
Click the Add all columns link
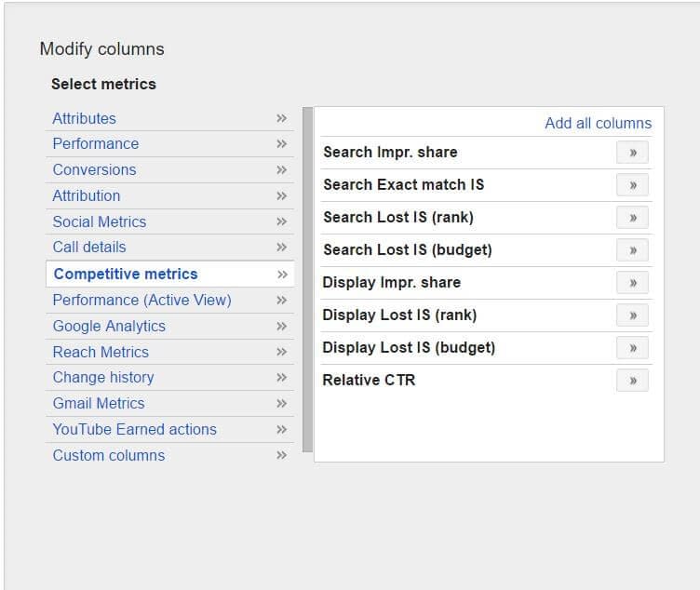tap(598, 124)
